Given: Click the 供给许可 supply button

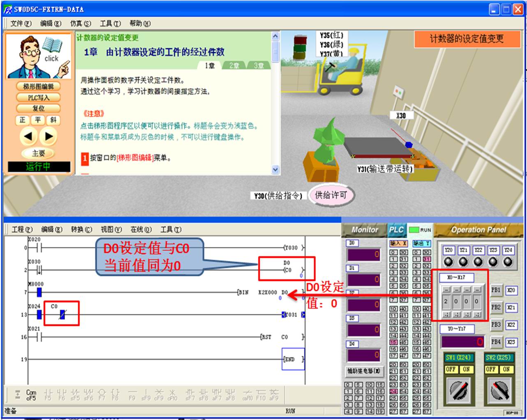Looking at the screenshot, I should coord(331,195).
